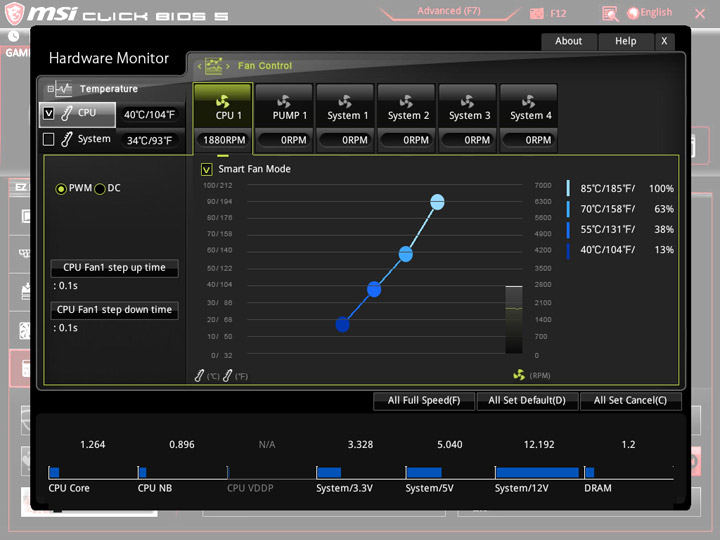Click the CPU 1 fan icon
Viewport: 720px width, 540px height.
point(223,101)
